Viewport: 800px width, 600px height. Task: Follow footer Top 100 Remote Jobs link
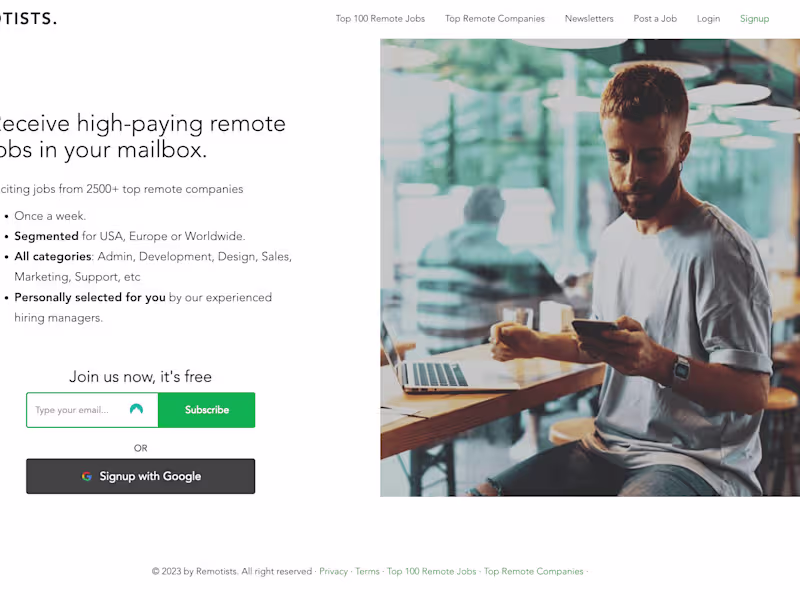pos(432,571)
